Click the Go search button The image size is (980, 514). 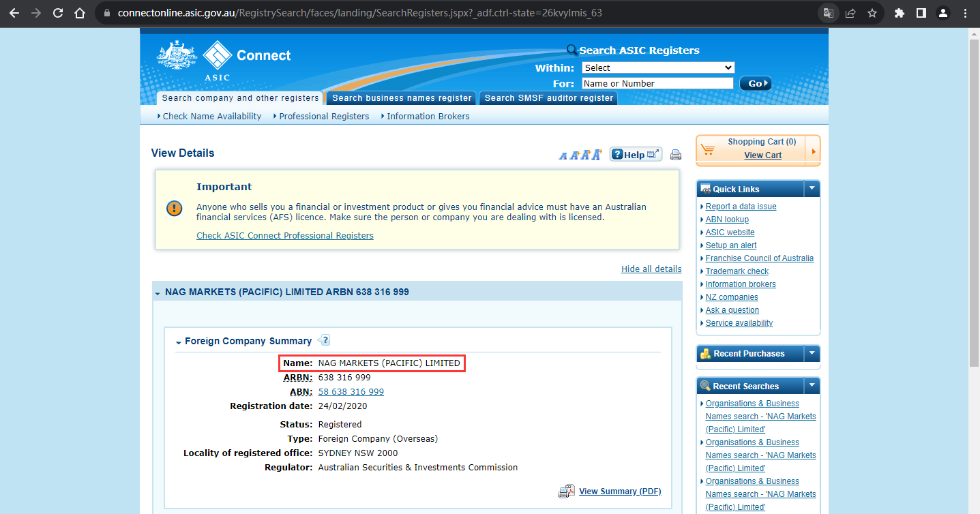(x=756, y=83)
